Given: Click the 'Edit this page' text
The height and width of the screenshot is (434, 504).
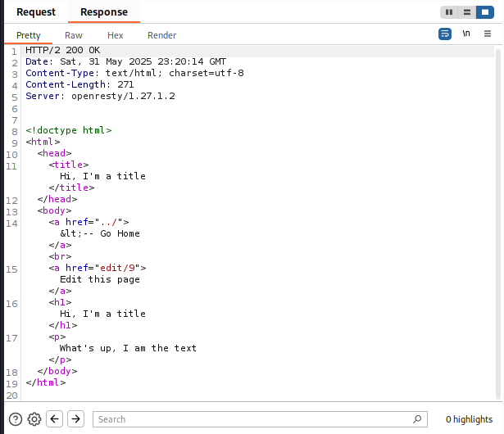Looking at the screenshot, I should [x=100, y=279].
